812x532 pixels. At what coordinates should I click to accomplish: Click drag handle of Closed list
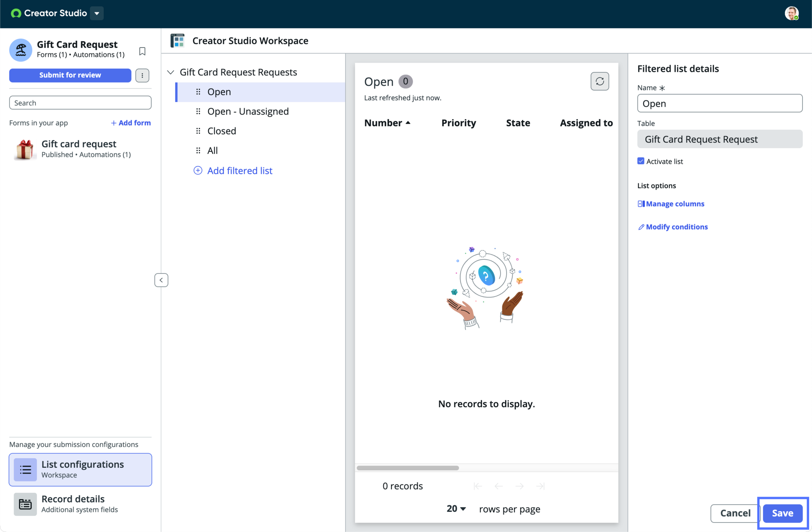pyautogui.click(x=198, y=131)
